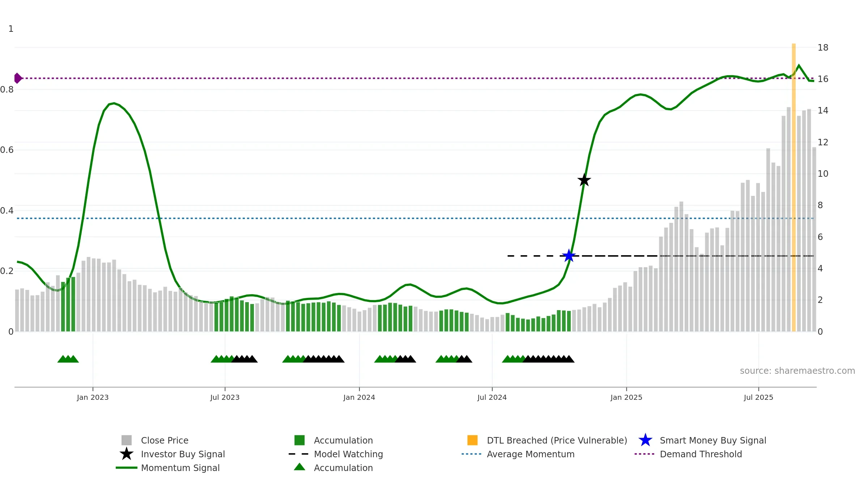Click the source: sharemaestro.com text
Screen dimensions: 868x488
[797, 371]
